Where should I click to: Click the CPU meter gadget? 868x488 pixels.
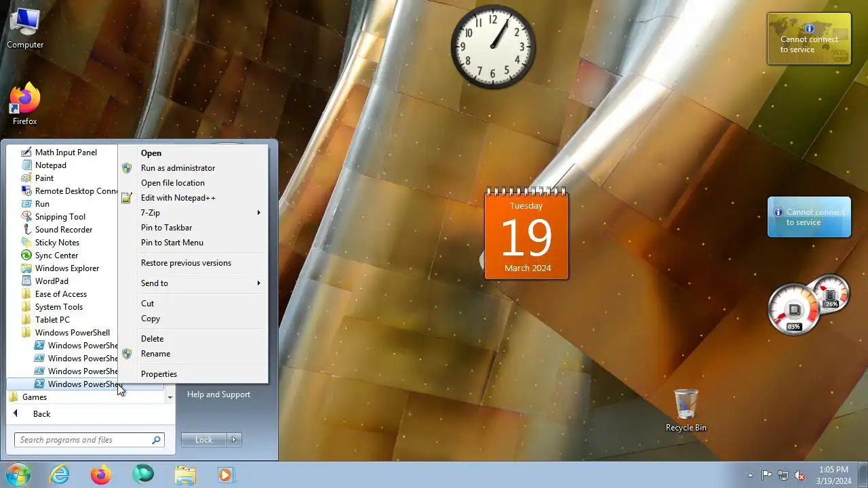coord(795,310)
